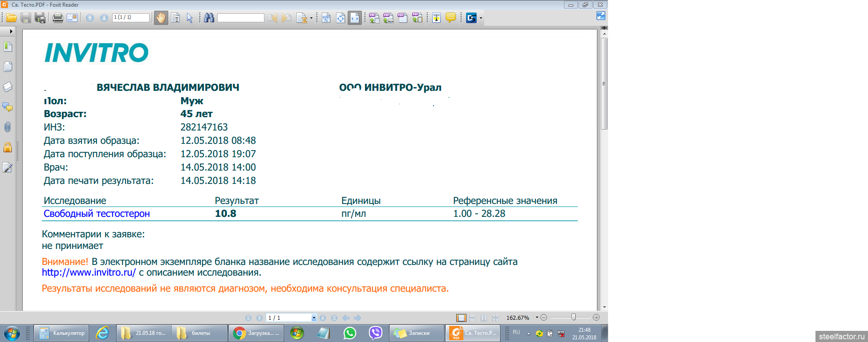This screenshot has height=342, width=868.
Task: Open the Viber taskbar icon
Action: coord(376,333)
